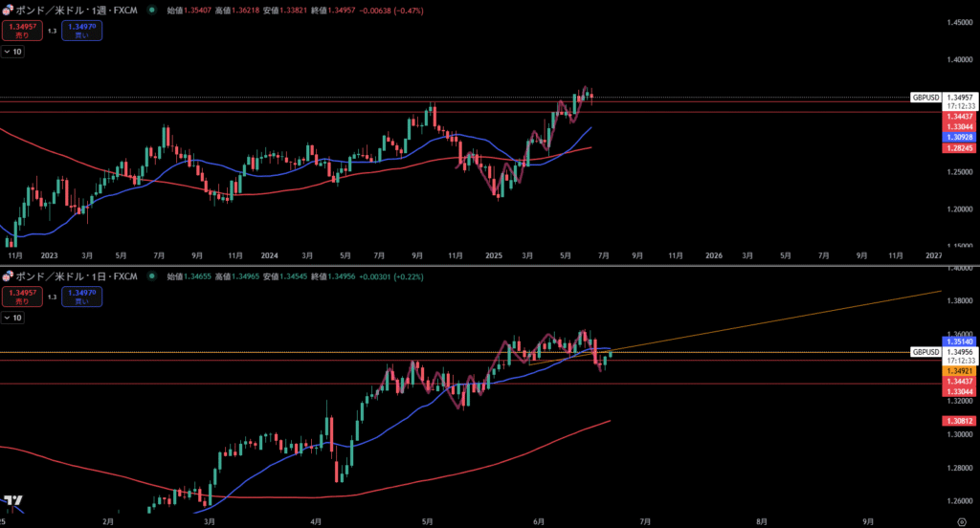Click the 2023 label on weekly time axis
980x528 pixels.
point(49,255)
